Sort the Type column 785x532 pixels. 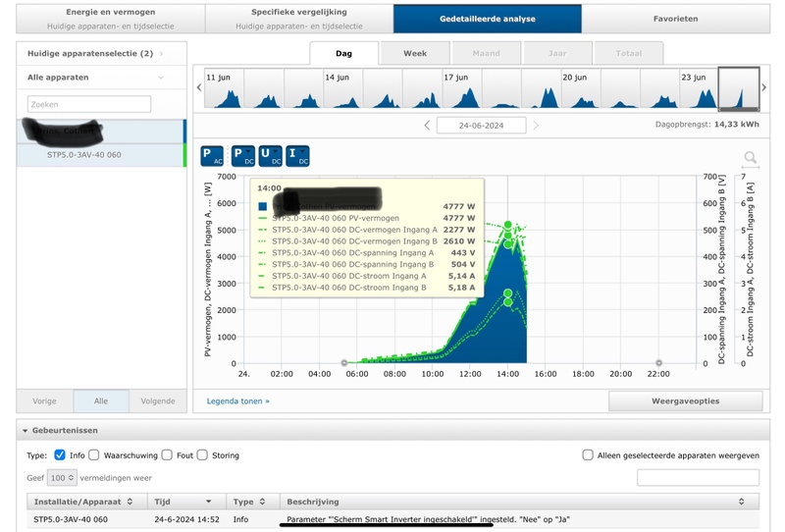click(262, 502)
